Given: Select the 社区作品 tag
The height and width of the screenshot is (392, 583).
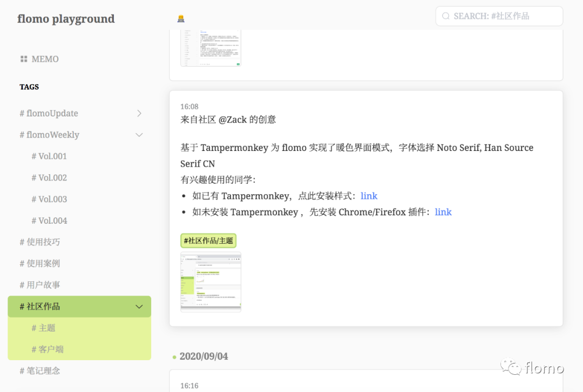Looking at the screenshot, I should 39,307.
